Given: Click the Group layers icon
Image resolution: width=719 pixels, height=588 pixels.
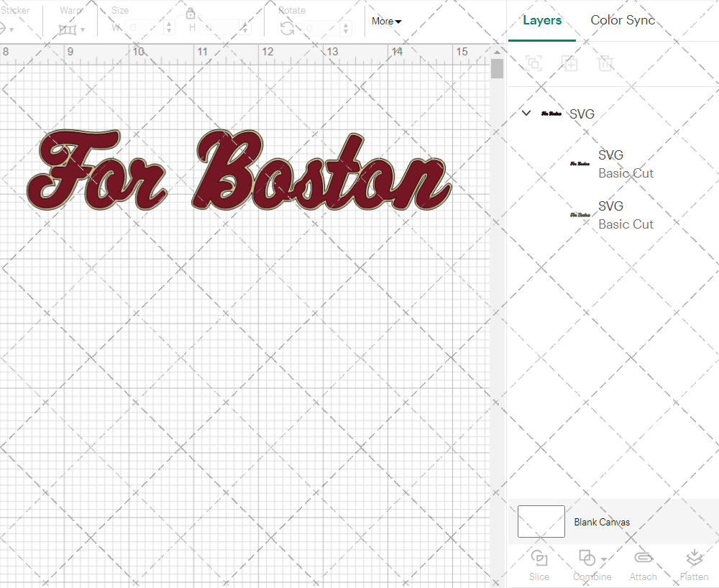Looking at the screenshot, I should point(533,63).
